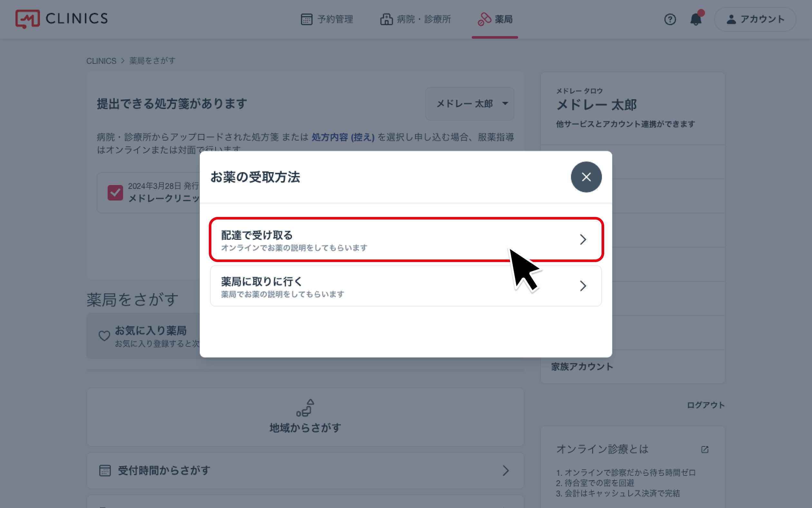
Task: Click 提出できる処方箋があります heading
Action: point(172,103)
